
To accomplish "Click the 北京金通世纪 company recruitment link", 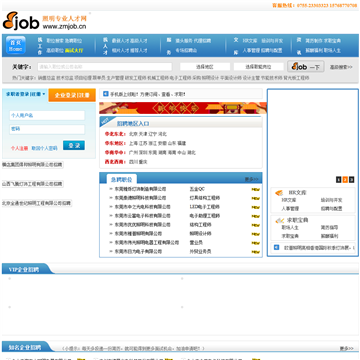I will click(37, 203).
